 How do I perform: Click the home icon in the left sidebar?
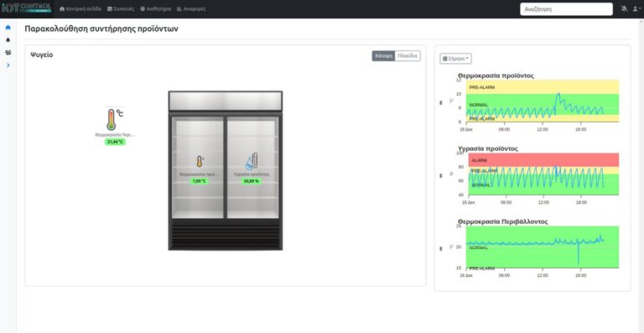click(8, 28)
